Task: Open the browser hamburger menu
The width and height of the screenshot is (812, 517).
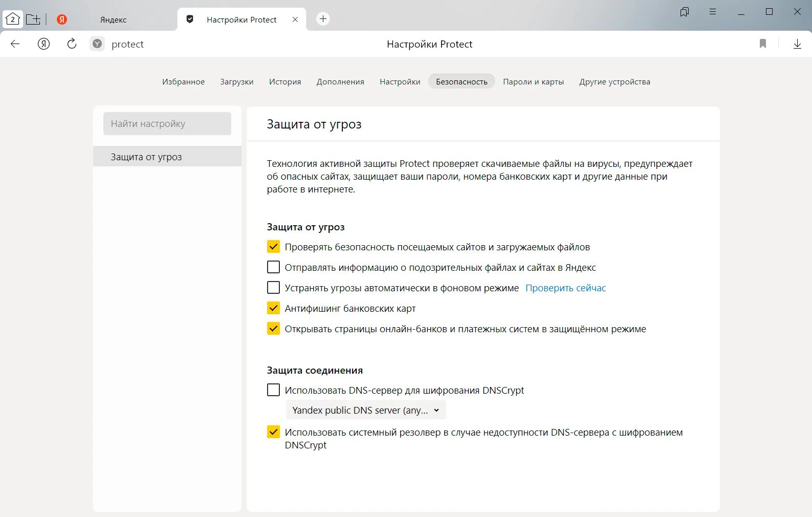Action: click(x=713, y=12)
